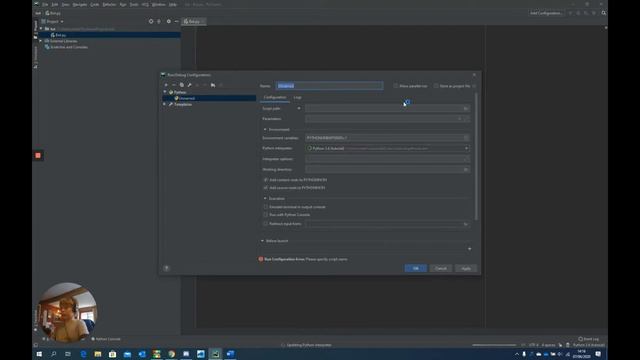Image resolution: width=640 pixels, height=360 pixels.
Task: Collapse the Execution section
Action: pyautogui.click(x=265, y=198)
